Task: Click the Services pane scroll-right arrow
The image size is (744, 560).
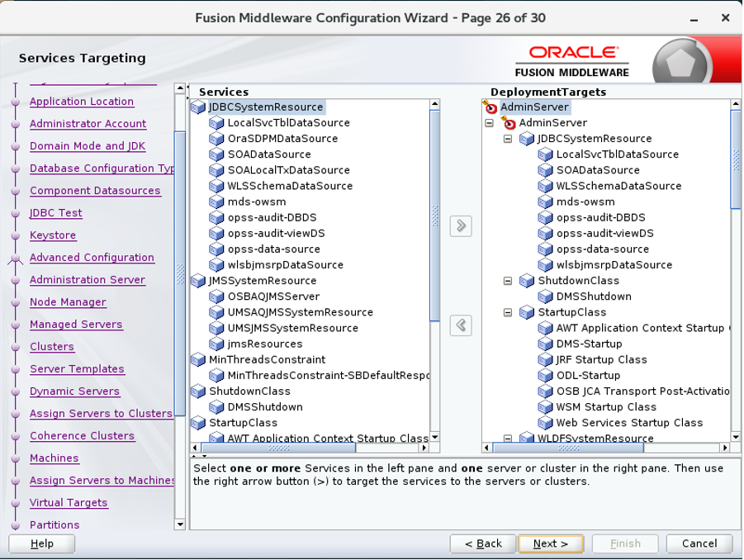Action: click(424, 448)
